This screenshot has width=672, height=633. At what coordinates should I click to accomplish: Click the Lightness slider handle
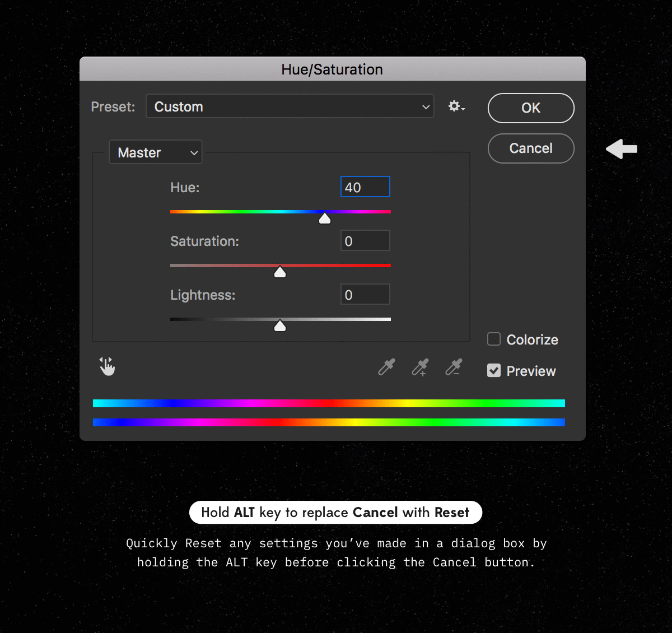coord(280,325)
